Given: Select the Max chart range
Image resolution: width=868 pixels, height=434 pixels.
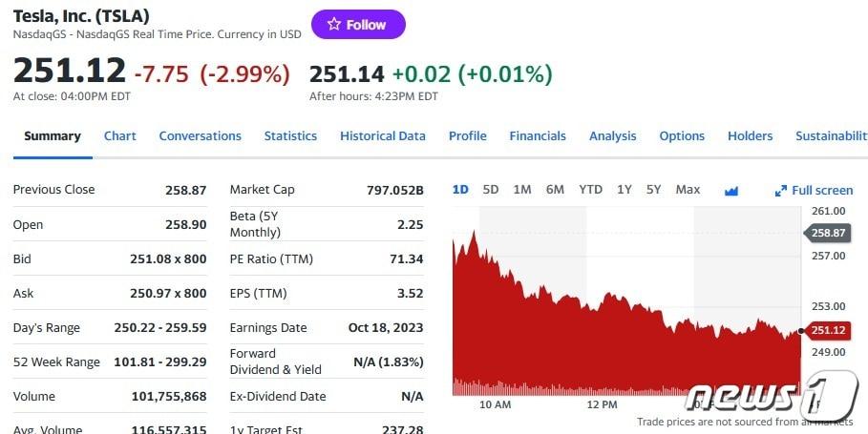Looking at the screenshot, I should pyautogui.click(x=688, y=190).
